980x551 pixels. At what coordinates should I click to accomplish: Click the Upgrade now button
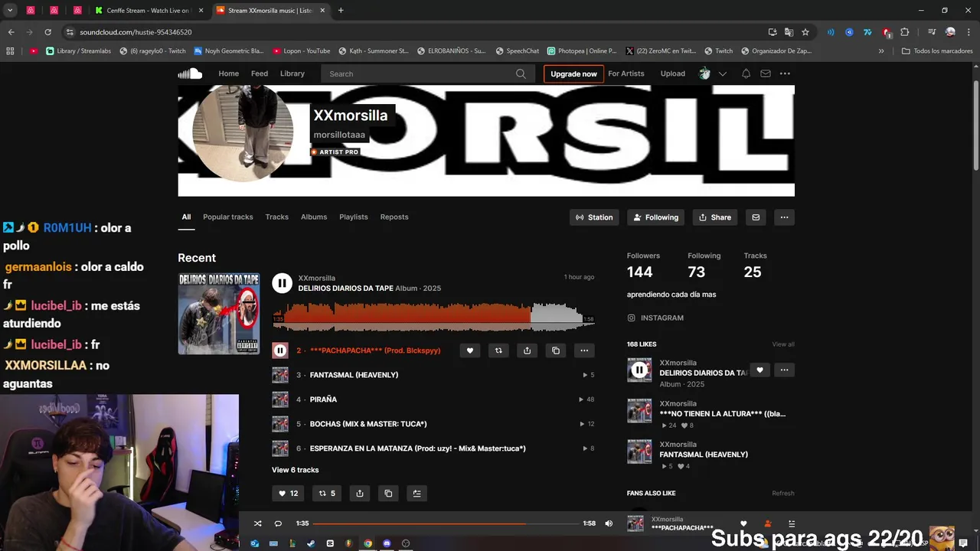coord(573,74)
